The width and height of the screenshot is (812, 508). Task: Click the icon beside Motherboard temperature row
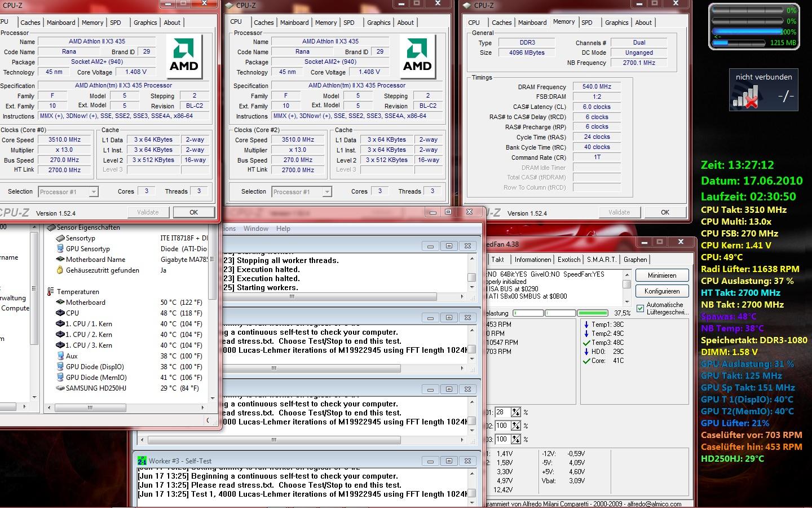60,303
